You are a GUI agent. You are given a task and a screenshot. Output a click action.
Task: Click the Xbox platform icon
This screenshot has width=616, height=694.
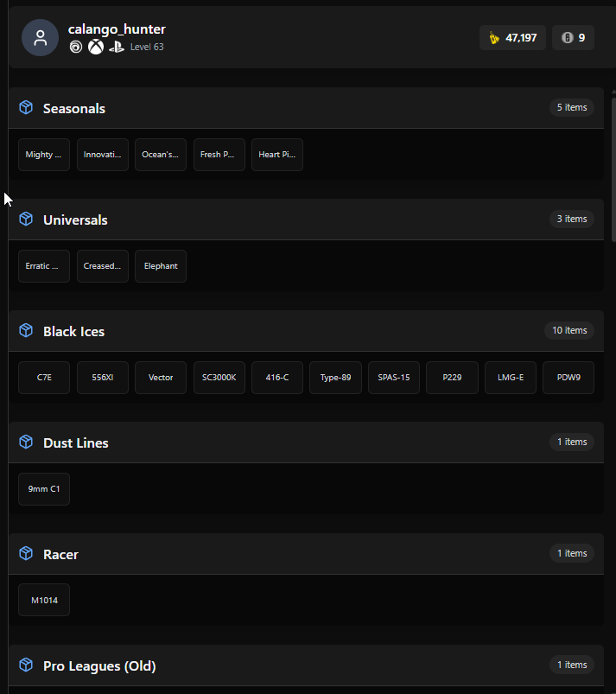[96, 47]
